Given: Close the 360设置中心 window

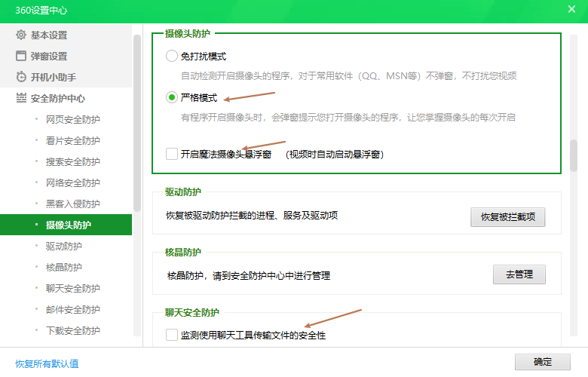Looking at the screenshot, I should (571, 9).
